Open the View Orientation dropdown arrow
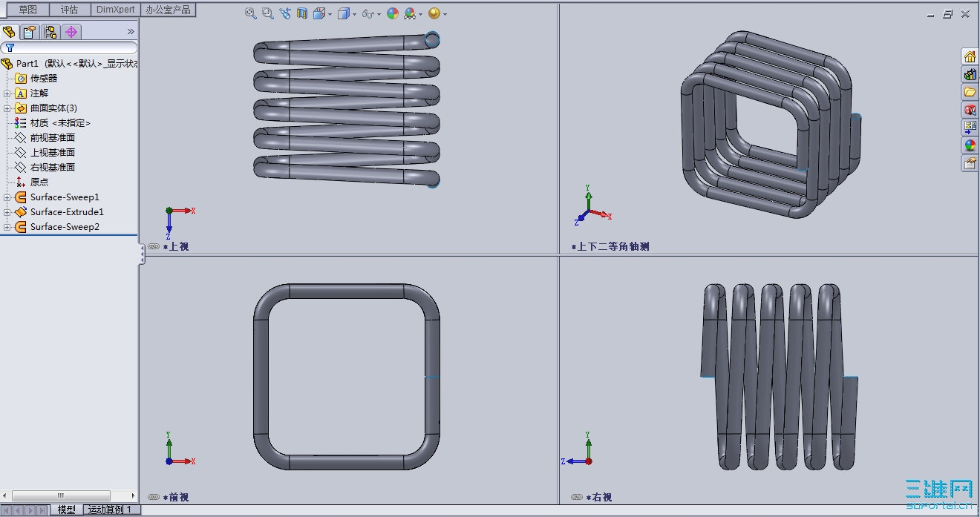The width and height of the screenshot is (980, 517). click(330, 14)
